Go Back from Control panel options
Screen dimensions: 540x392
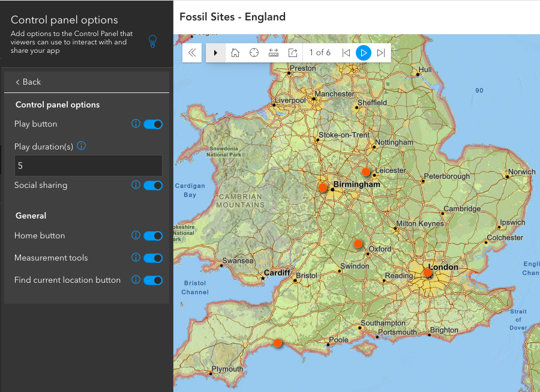(x=28, y=82)
